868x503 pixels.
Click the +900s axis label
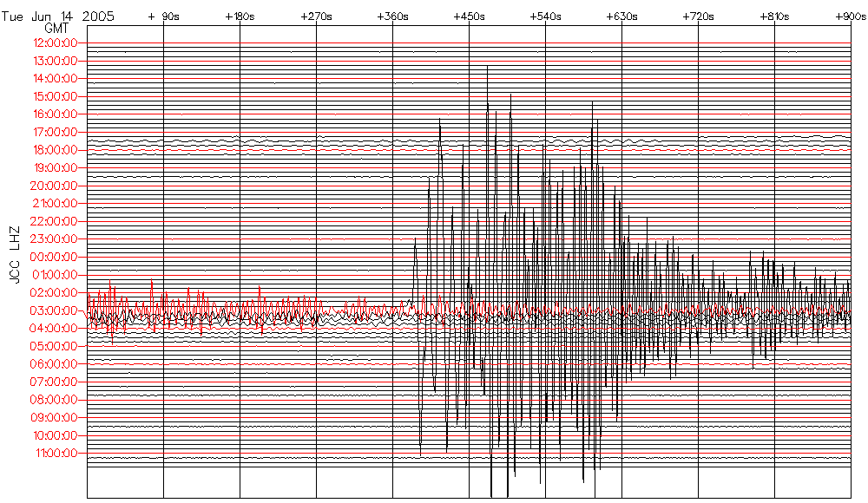(x=851, y=16)
